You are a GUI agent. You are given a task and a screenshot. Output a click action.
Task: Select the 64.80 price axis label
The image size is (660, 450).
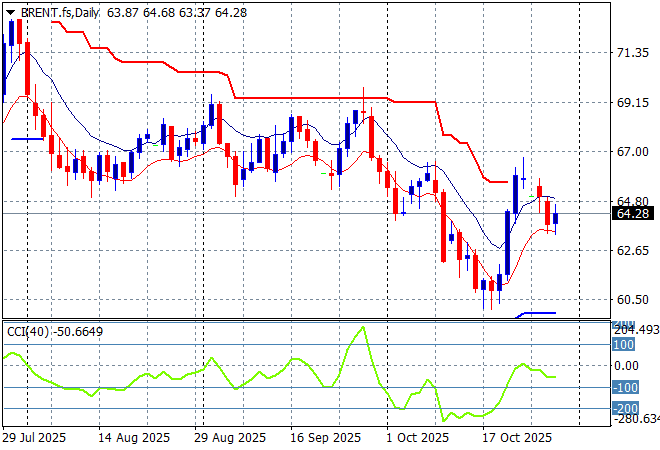point(633,201)
